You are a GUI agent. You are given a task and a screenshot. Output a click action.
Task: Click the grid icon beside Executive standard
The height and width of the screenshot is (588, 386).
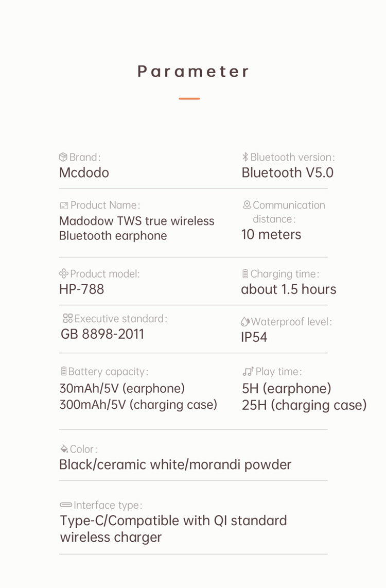click(68, 318)
